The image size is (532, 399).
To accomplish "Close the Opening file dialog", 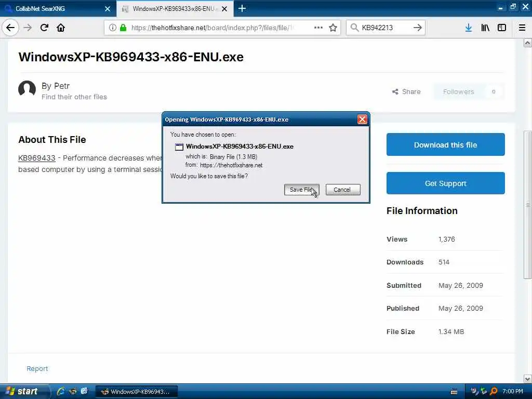I will (x=362, y=119).
